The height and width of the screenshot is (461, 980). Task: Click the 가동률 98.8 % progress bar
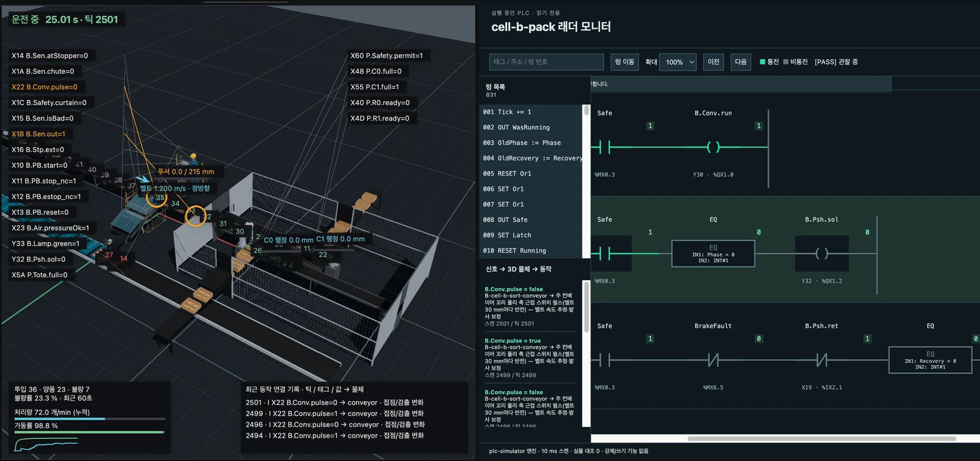click(89, 432)
